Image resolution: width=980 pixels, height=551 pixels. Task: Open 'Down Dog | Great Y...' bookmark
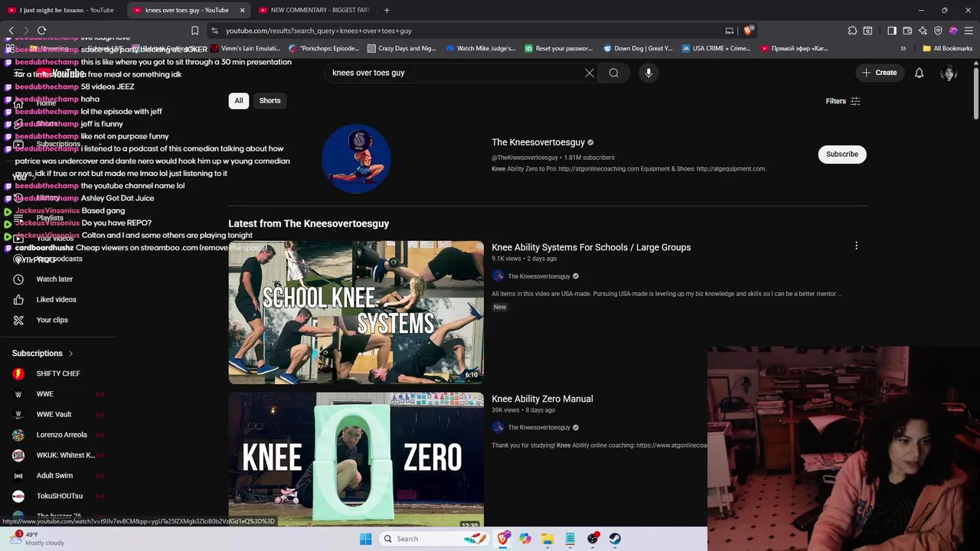637,48
